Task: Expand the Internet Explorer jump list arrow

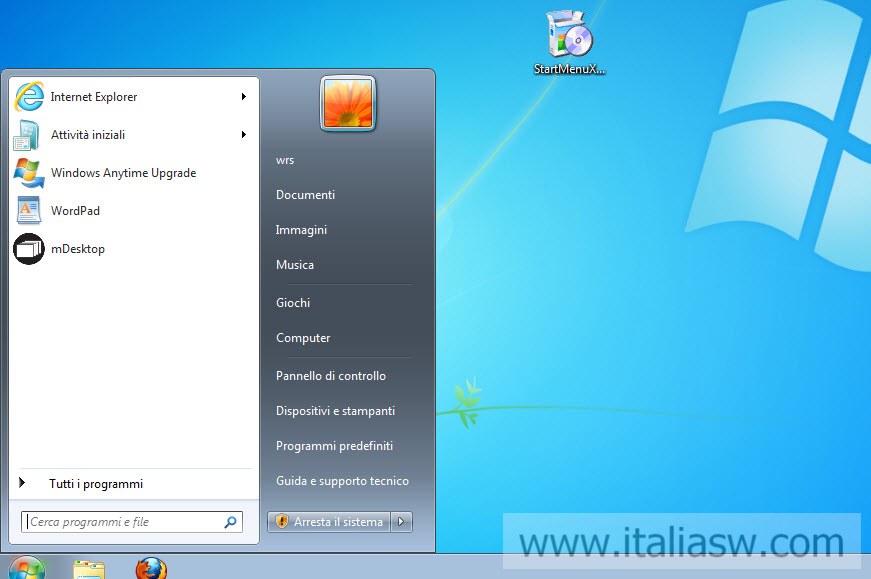Action: (243, 97)
